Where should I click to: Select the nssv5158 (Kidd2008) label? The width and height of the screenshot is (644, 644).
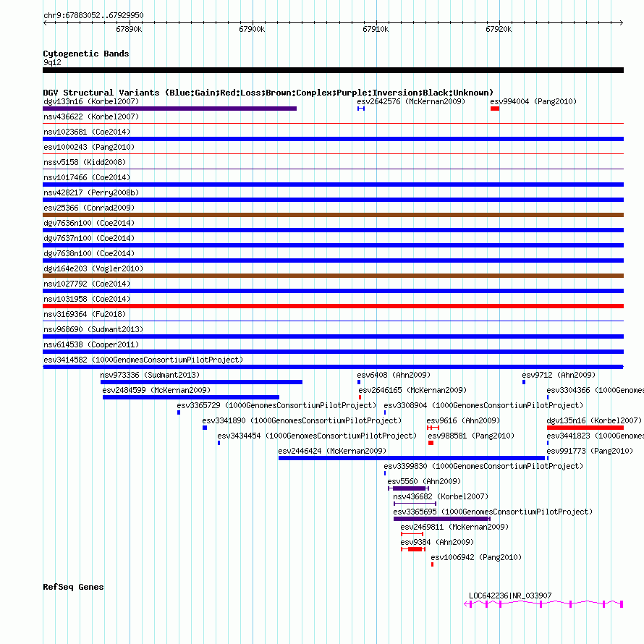[x=85, y=162]
